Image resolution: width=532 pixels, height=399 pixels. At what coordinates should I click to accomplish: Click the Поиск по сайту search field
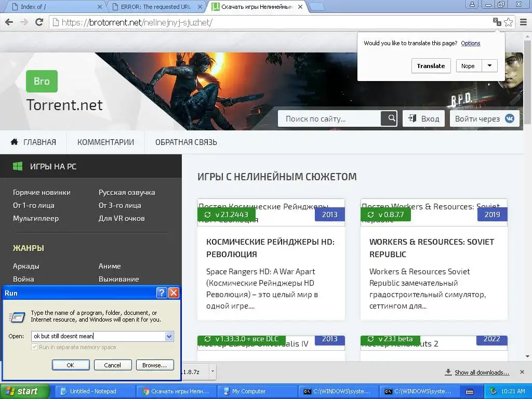tap(329, 118)
